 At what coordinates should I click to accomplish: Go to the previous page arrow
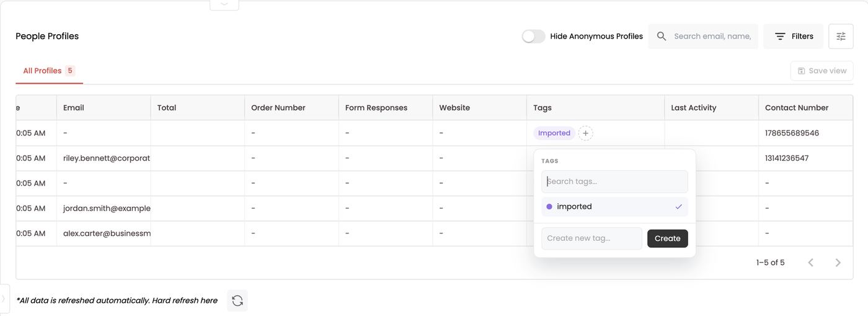[x=810, y=263]
